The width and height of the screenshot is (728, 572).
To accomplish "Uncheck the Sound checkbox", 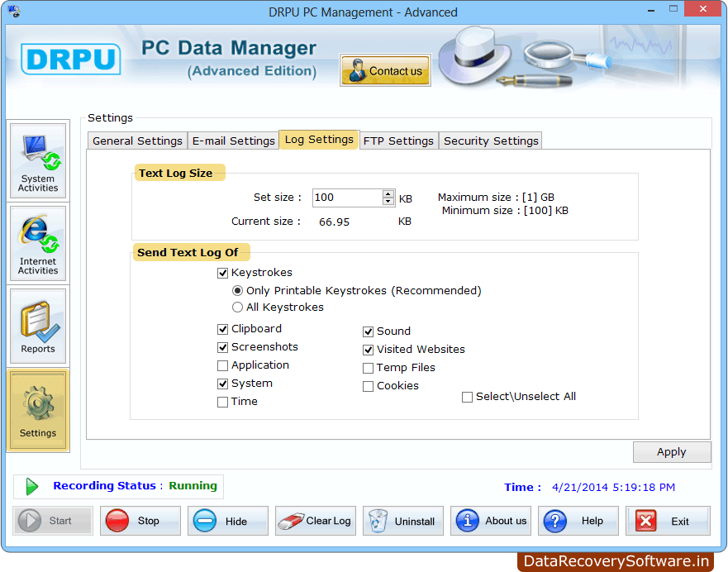I will (x=369, y=331).
